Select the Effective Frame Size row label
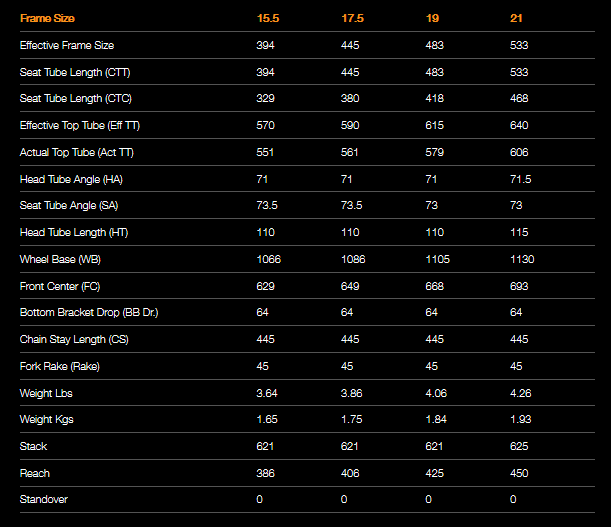The image size is (611, 527). [x=66, y=45]
